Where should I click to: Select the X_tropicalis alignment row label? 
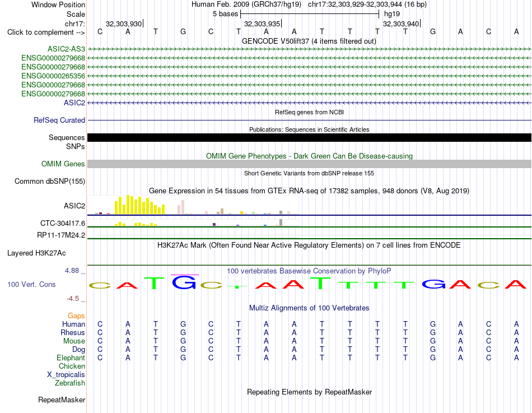66,375
